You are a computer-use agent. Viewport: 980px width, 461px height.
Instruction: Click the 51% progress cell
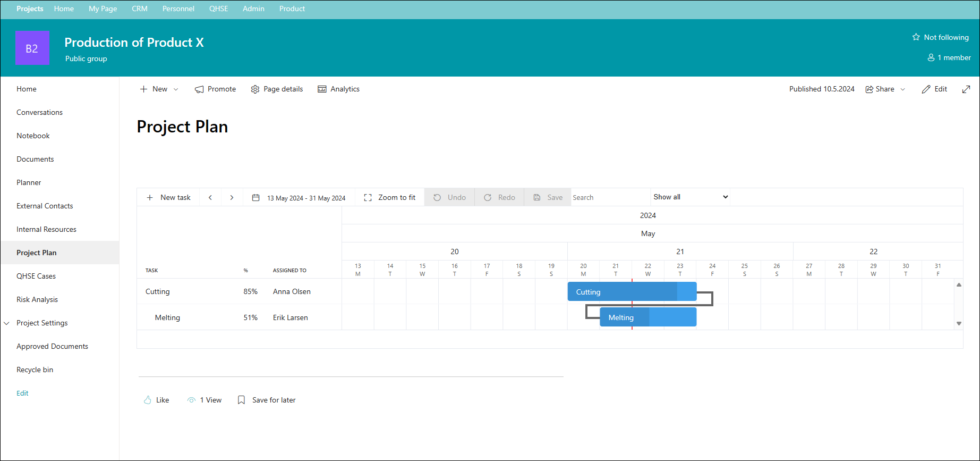[x=251, y=317]
